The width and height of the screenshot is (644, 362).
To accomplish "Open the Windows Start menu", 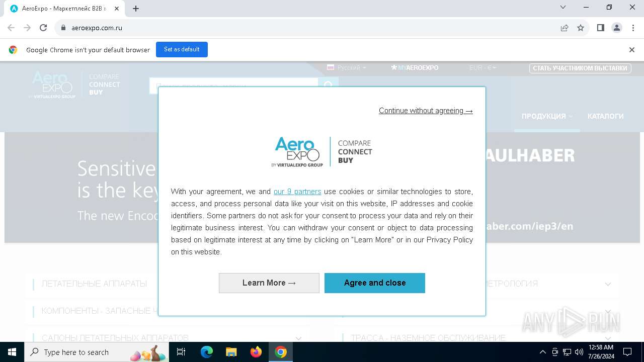I will [12, 352].
